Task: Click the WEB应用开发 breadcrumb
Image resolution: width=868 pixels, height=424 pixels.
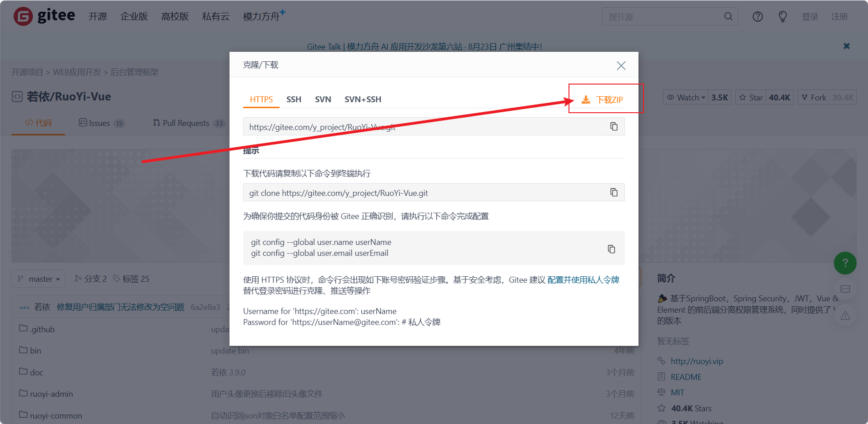Action: pos(77,72)
